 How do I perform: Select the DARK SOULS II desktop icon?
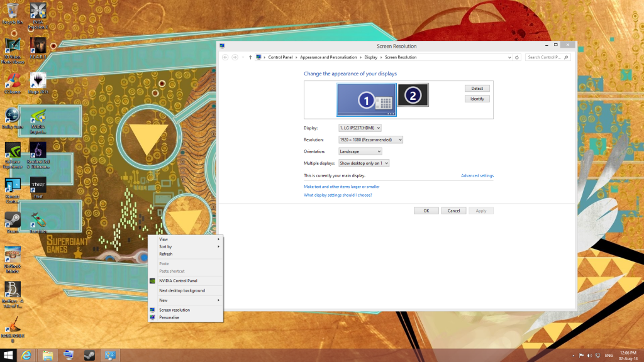(13, 329)
